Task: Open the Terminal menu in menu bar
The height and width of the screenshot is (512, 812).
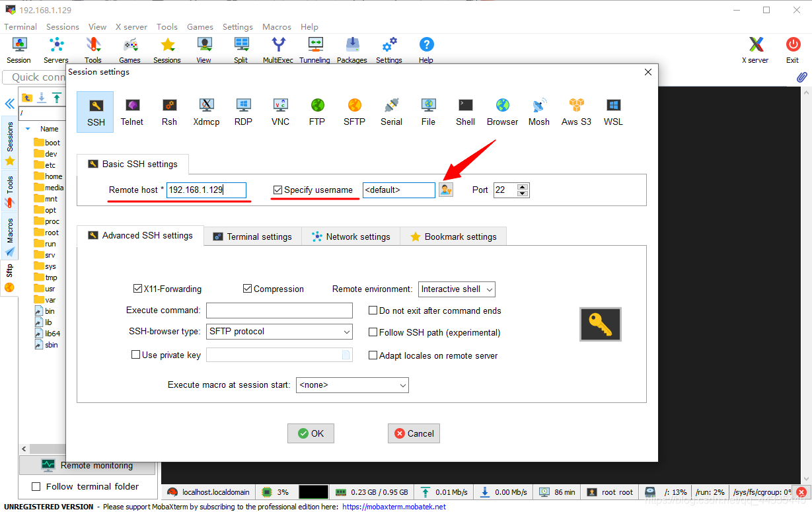Action: point(20,27)
